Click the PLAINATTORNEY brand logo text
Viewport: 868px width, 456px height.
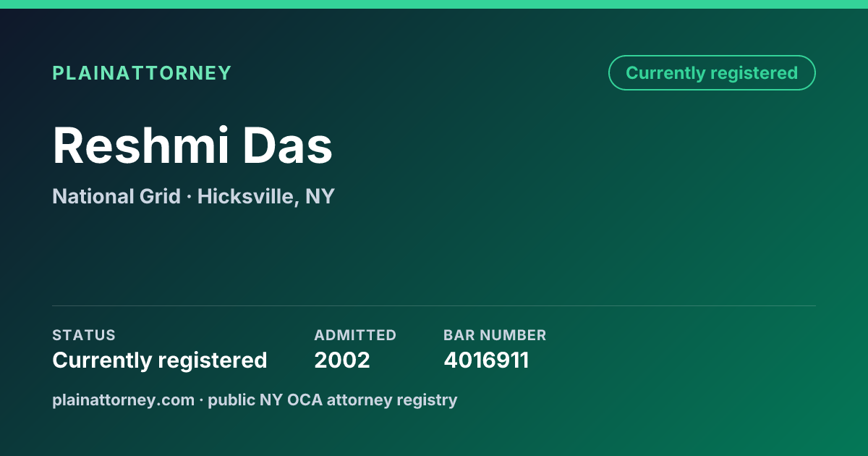point(142,73)
